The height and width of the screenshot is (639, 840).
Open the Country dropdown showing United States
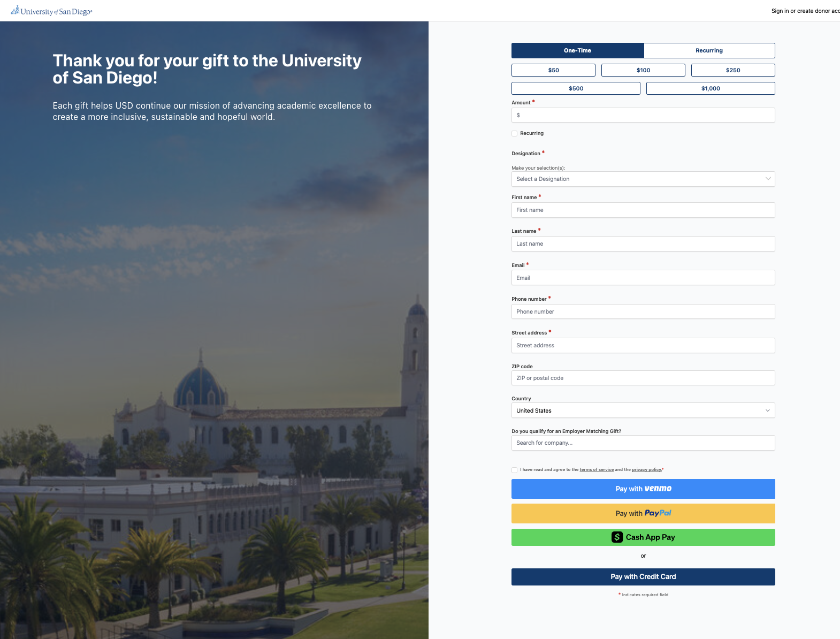[x=643, y=410]
